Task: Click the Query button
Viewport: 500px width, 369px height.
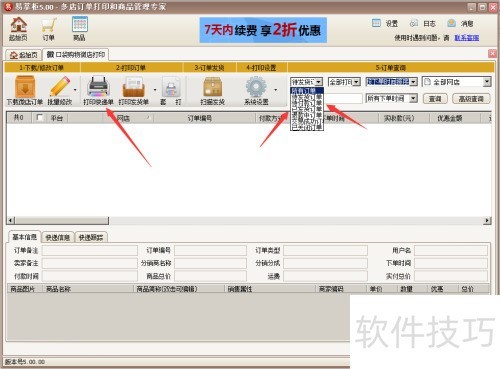Action: pos(435,99)
